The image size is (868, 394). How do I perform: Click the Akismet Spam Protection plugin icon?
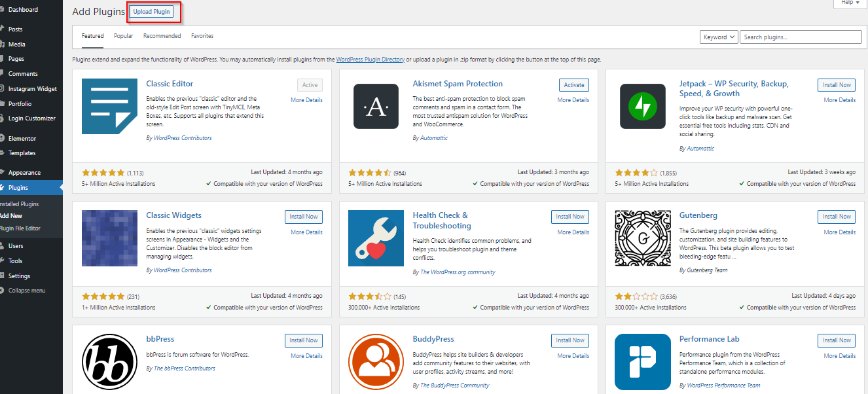pyautogui.click(x=376, y=106)
